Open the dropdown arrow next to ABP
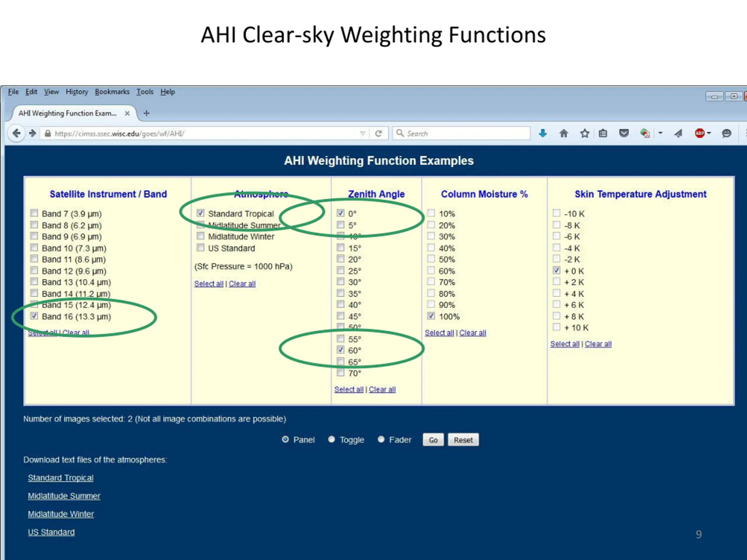747x560 pixels. 709,133
